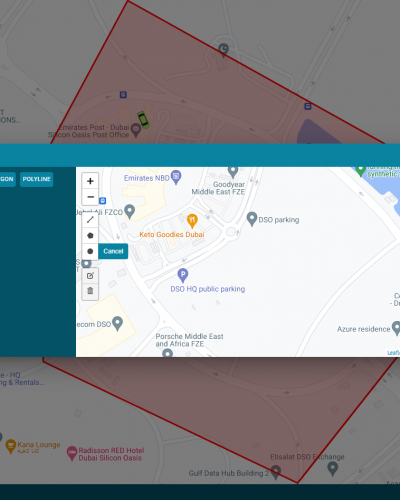This screenshot has height=500, width=400.
Task: Open the Leaflet attribution link
Action: click(x=394, y=353)
